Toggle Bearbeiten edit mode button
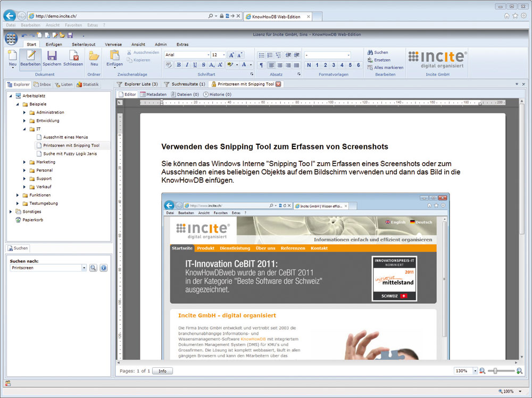Screen dimensions: 532x398 click(30, 59)
